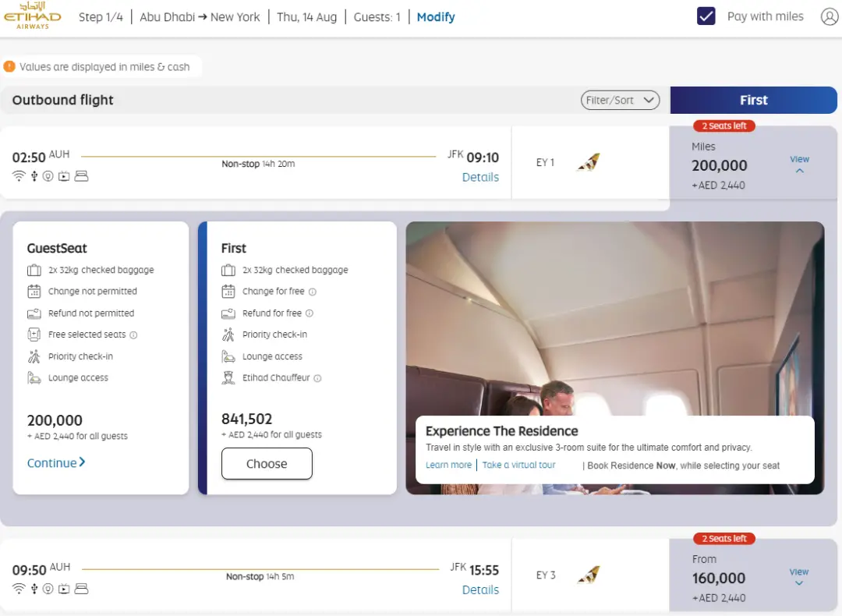Viewport: 842px width, 616px height.
Task: Click the Etihad Airways logo
Action: (x=32, y=15)
